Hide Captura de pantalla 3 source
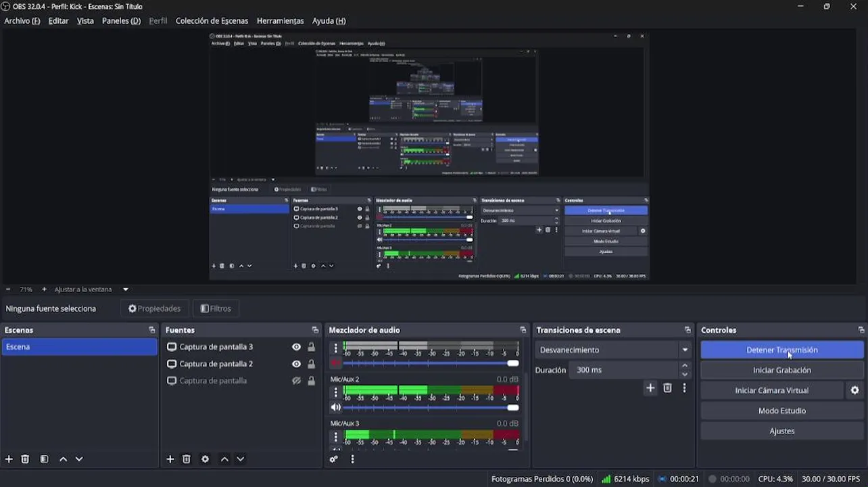 [x=296, y=347]
